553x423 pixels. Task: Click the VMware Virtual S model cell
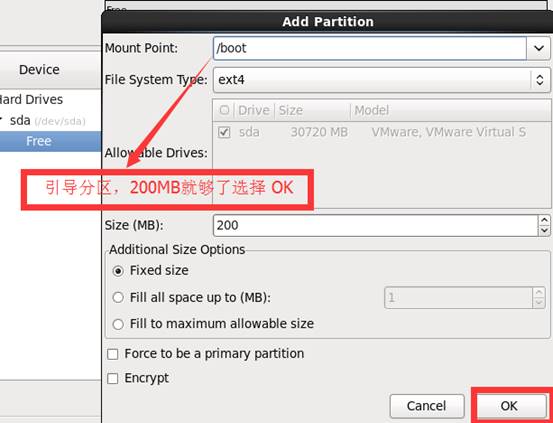click(x=449, y=132)
